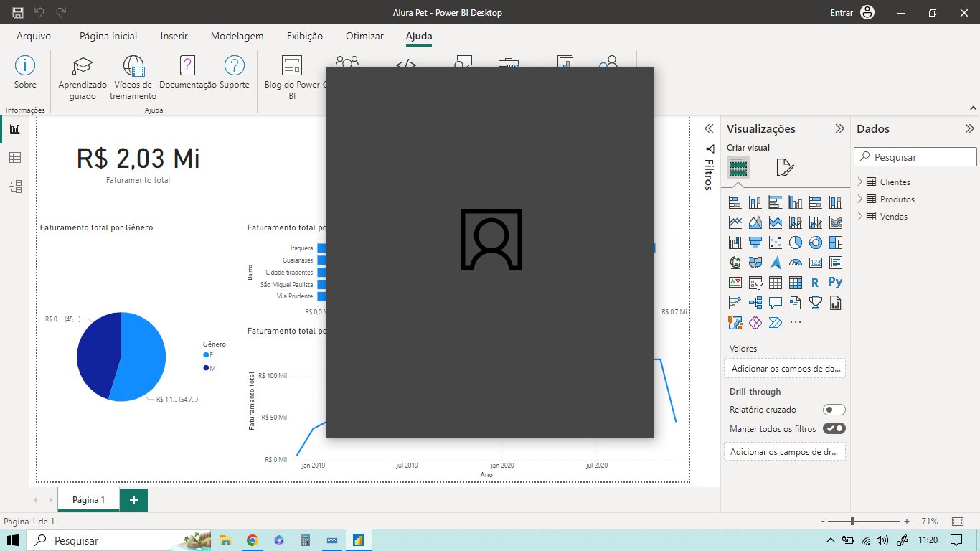Click the zoom slider handle

pos(852,521)
